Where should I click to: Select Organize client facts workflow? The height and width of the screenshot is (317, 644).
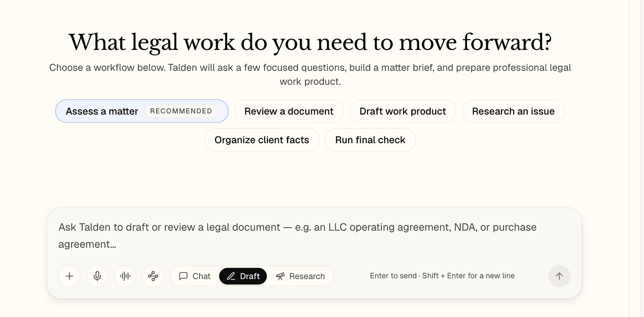tap(262, 140)
